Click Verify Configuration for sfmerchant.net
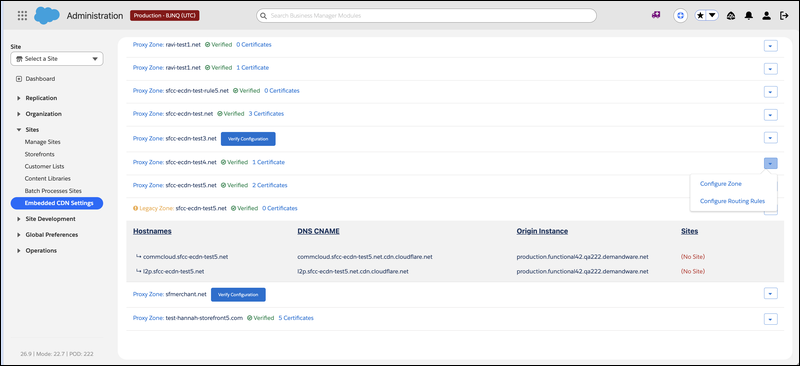Image resolution: width=800 pixels, height=366 pixels. (238, 295)
